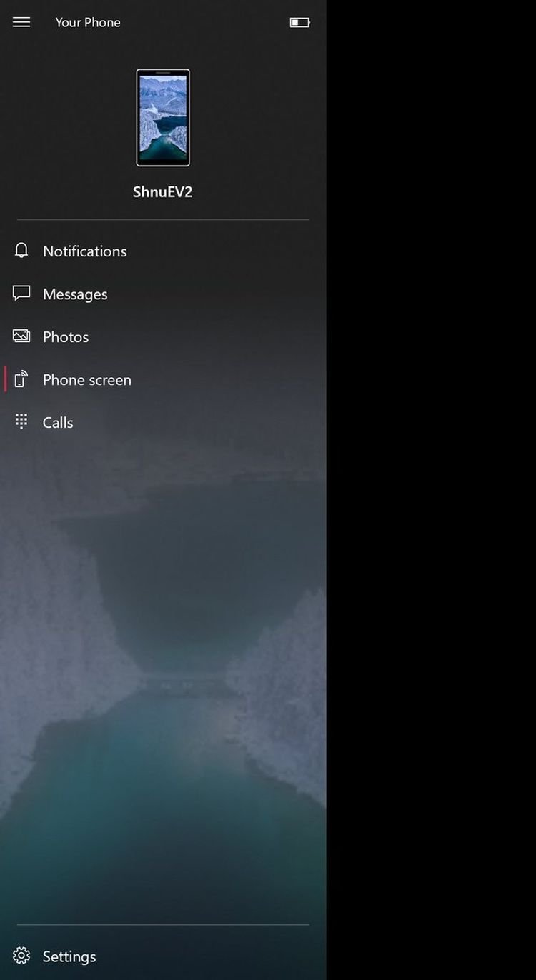Click the Notifications bell icon
Viewport: 536px width, 980px height.
coord(21,251)
